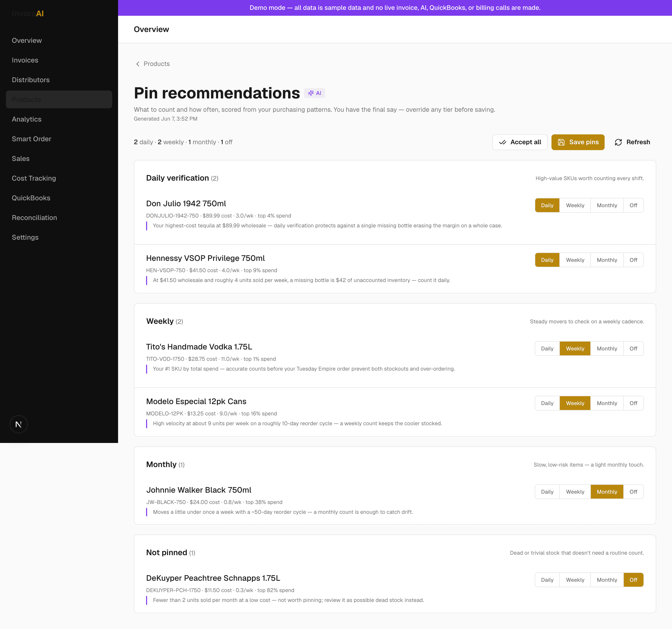Keep DeKuyper Peachtree pin Off

tap(633, 580)
